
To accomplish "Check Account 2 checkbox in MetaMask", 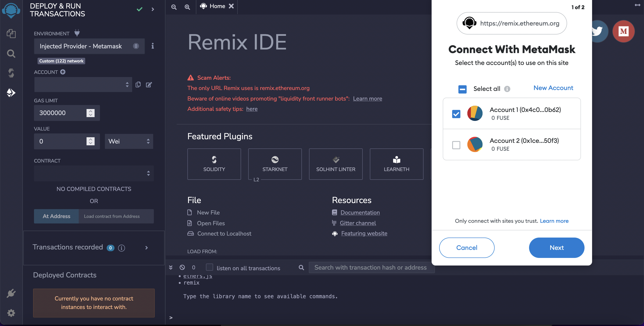I will tap(456, 145).
